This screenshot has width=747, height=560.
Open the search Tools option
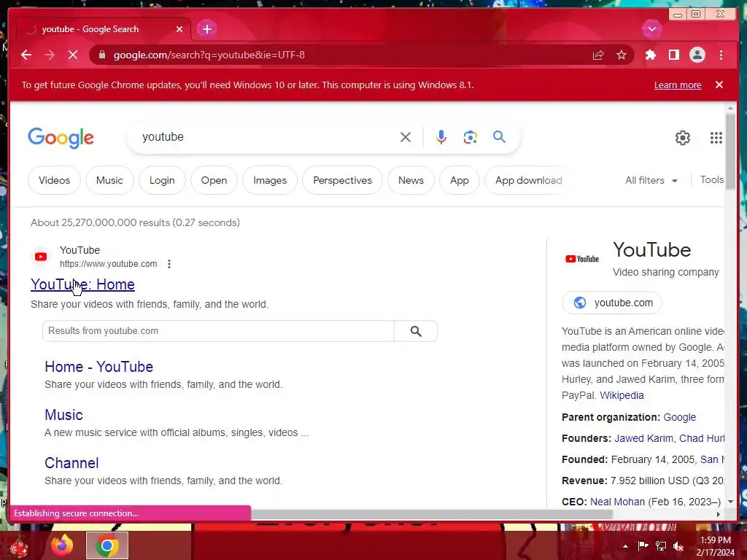pyautogui.click(x=712, y=179)
